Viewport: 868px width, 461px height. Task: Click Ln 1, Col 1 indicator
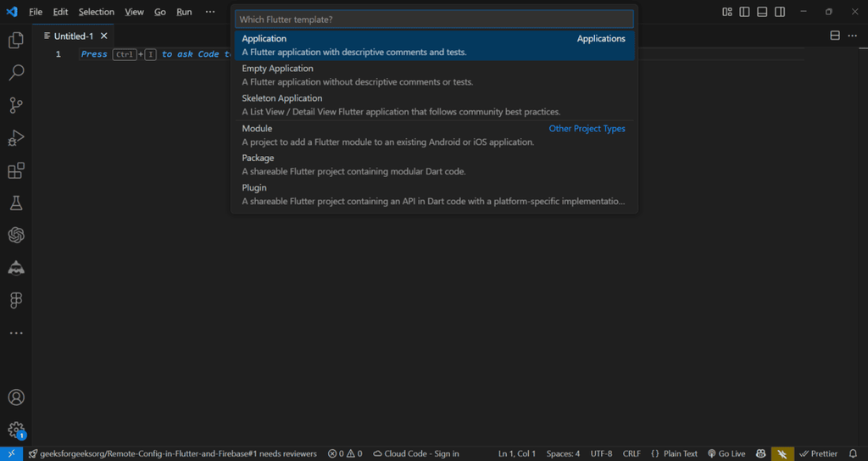point(517,454)
